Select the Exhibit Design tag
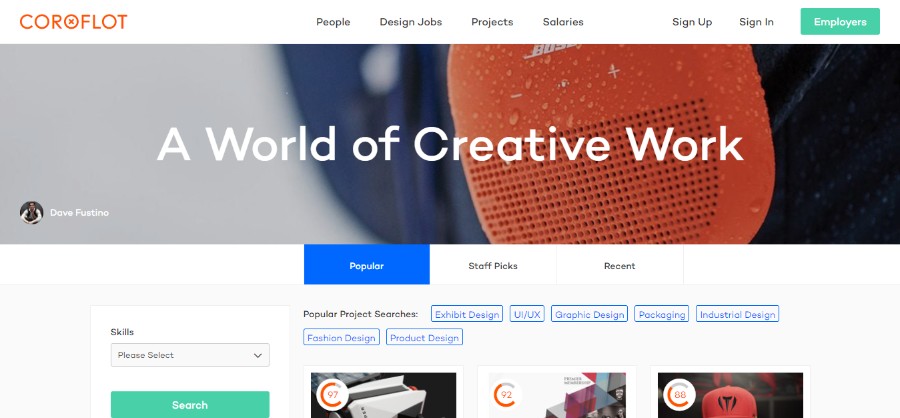This screenshot has width=900, height=418. [467, 314]
